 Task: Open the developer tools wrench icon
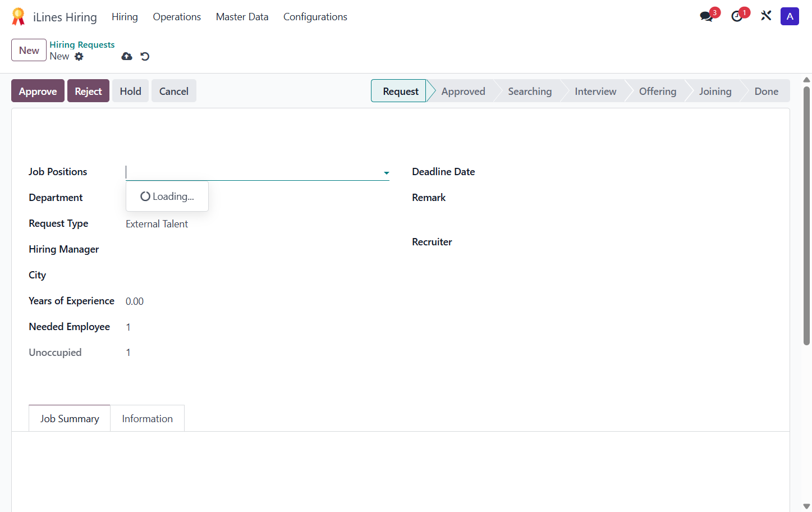point(766,16)
